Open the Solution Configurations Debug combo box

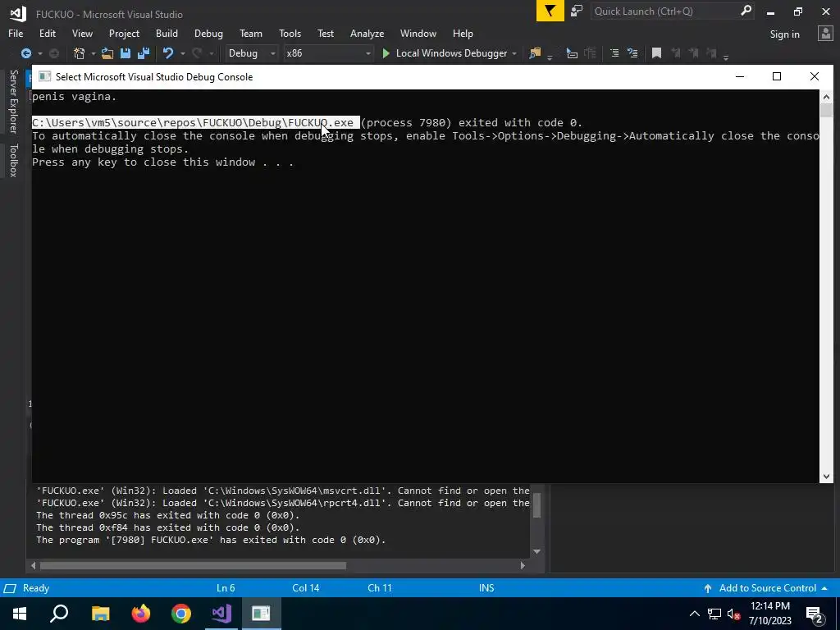[x=251, y=53]
